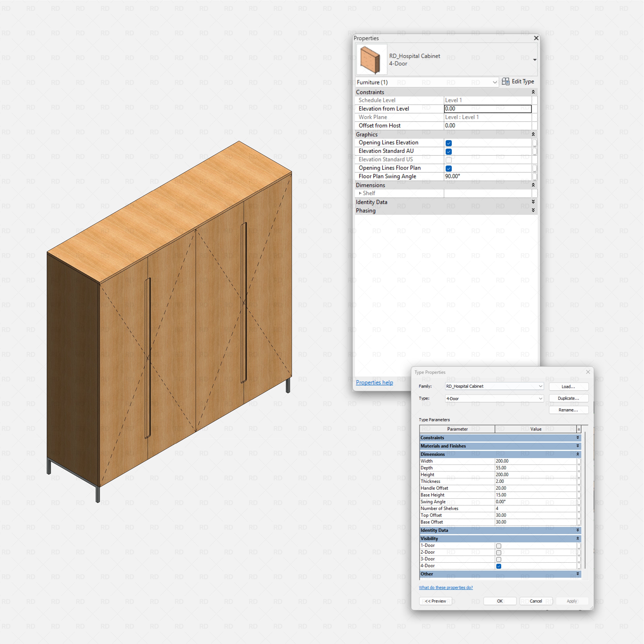Click the cabinet type preview thumbnail
Screen dimensions: 644x644
pyautogui.click(x=371, y=59)
